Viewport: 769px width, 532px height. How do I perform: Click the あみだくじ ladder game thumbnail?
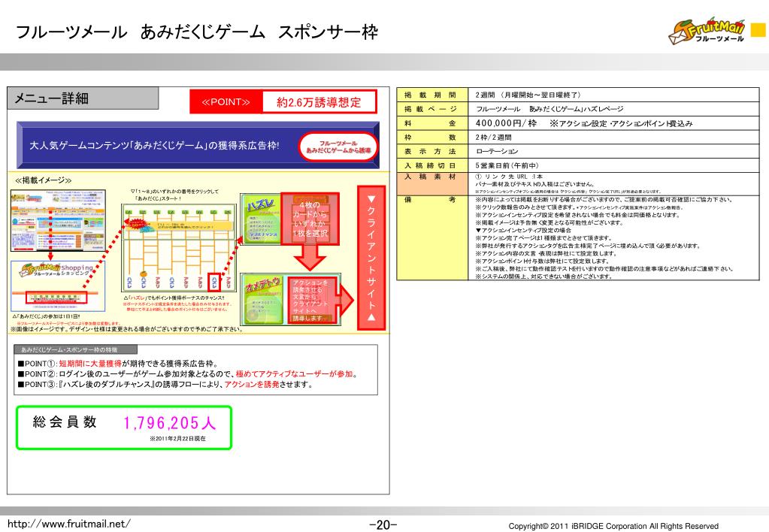coord(178,249)
